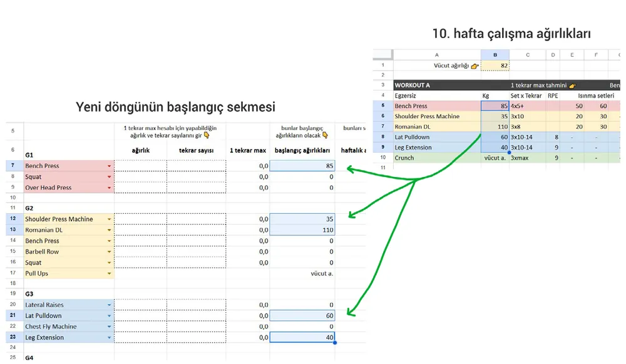This screenshot has width=626, height=364.
Task: Click the WORKOUT A header cell
Action: 437,85
